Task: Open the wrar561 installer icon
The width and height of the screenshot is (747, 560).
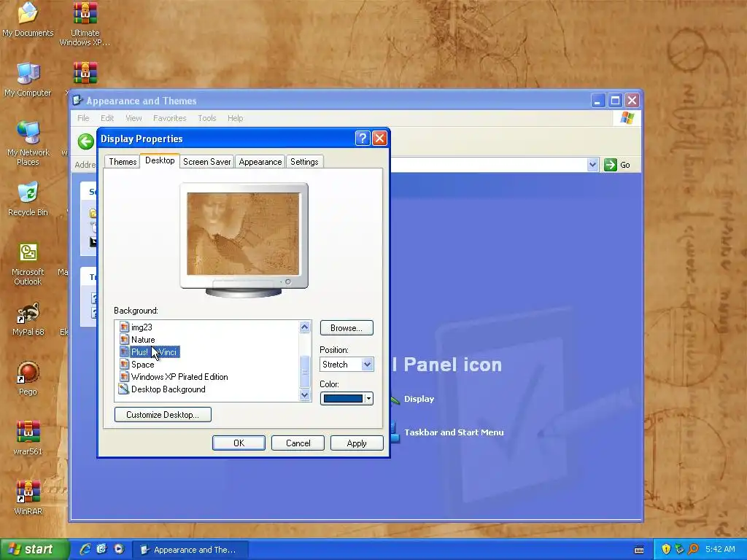Action: (28, 438)
